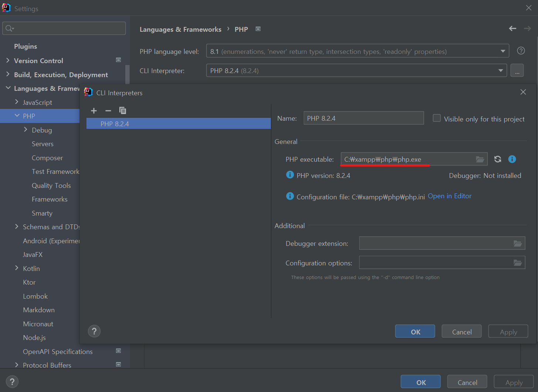The image size is (538, 392).
Task: Expand the Version Control tree node
Action: [x=8, y=60]
